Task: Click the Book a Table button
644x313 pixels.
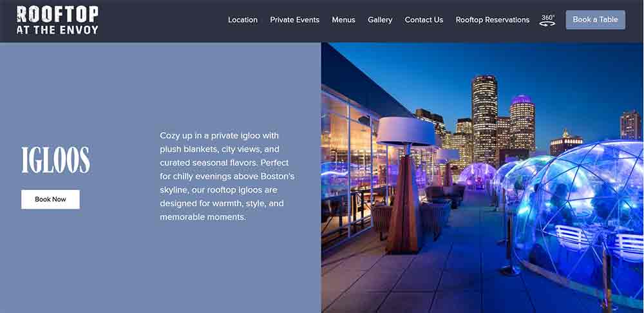Action: pos(596,20)
